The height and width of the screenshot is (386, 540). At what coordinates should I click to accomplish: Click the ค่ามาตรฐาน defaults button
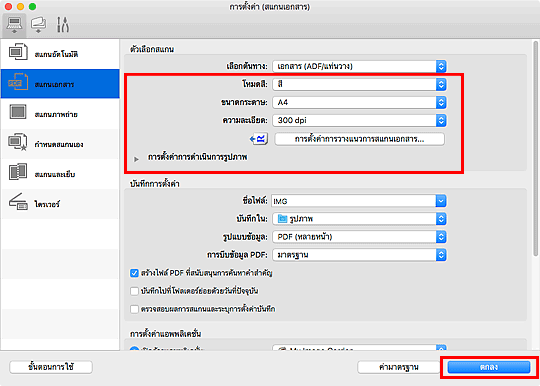click(398, 367)
